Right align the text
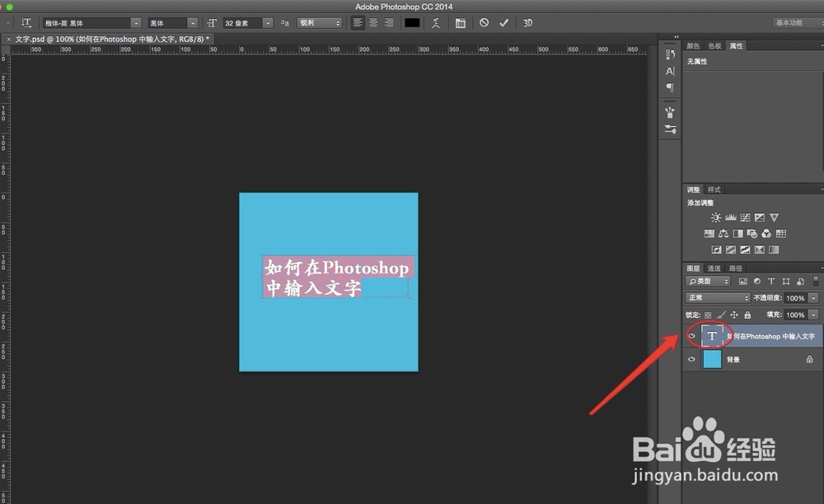 point(389,22)
